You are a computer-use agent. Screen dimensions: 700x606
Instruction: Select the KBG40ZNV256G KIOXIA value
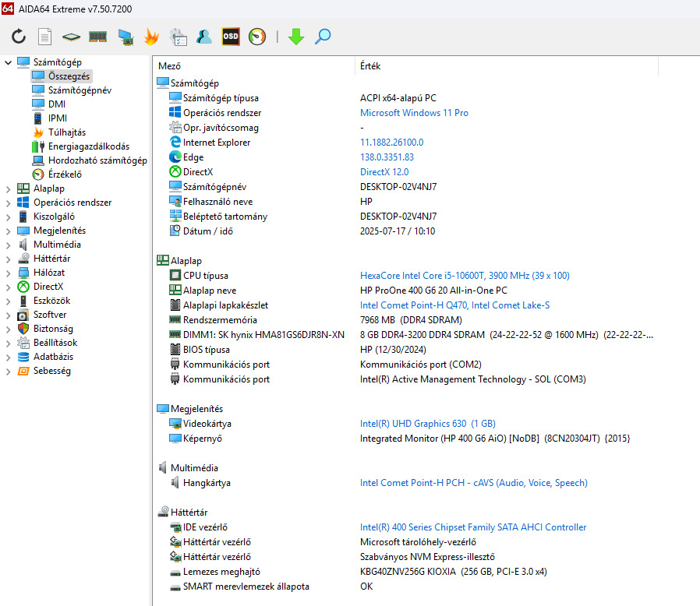(453, 572)
